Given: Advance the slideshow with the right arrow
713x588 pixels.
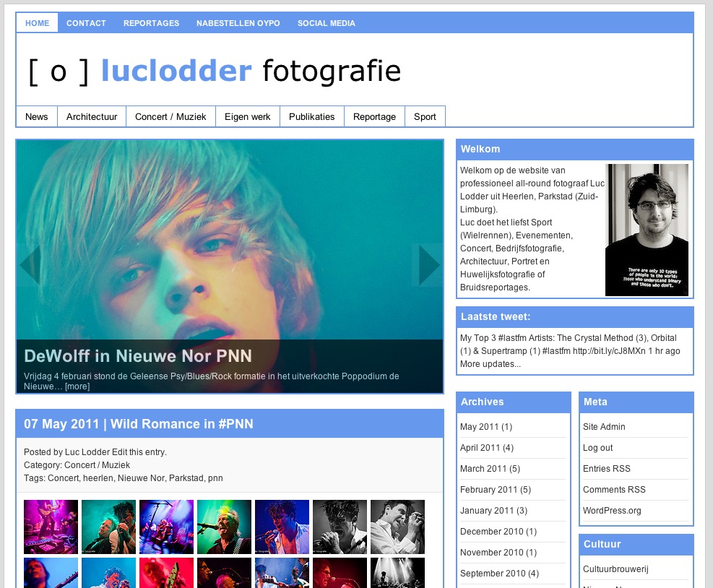Looking at the screenshot, I should tap(428, 265).
